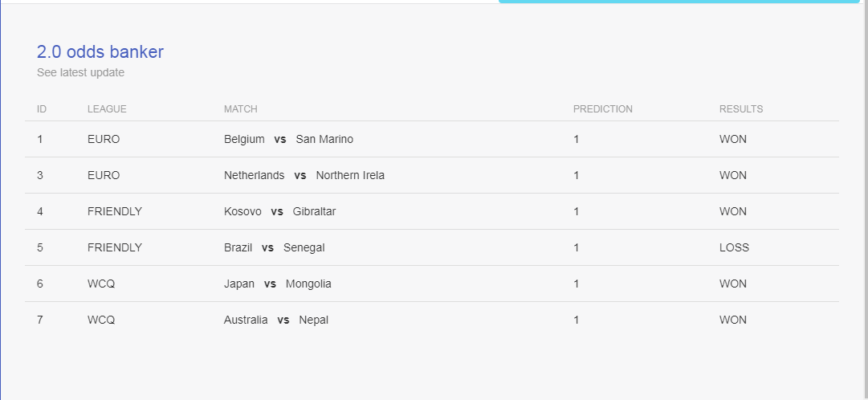The height and width of the screenshot is (400, 868).
Task: Click EURO league label in row 3
Action: pyautogui.click(x=104, y=175)
